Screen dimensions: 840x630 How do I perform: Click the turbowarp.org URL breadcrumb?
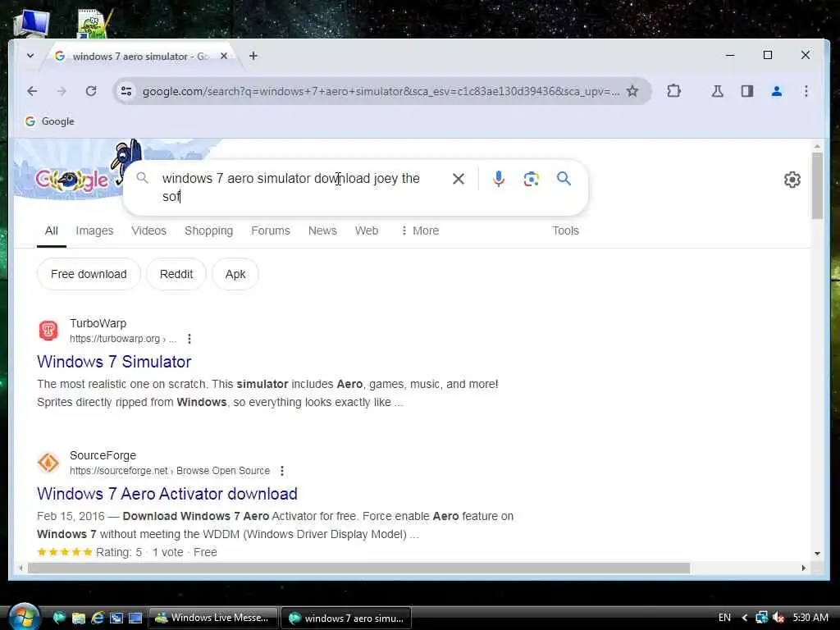click(123, 339)
